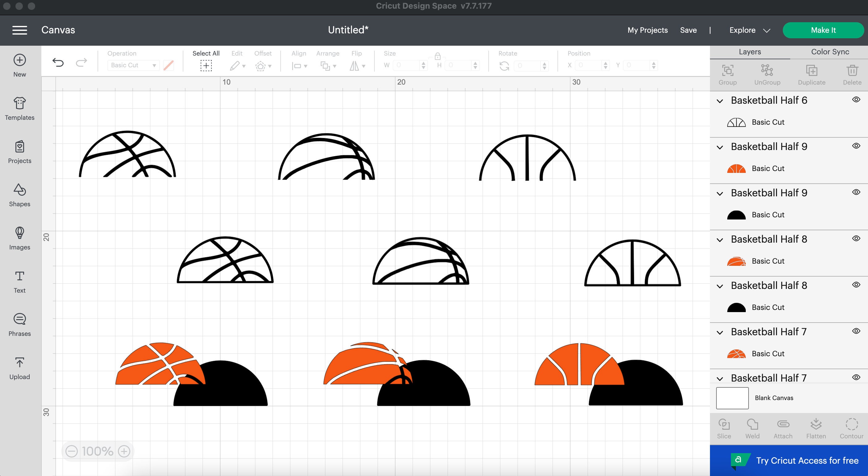Click the Undo arrow icon
868x476 pixels.
point(58,62)
